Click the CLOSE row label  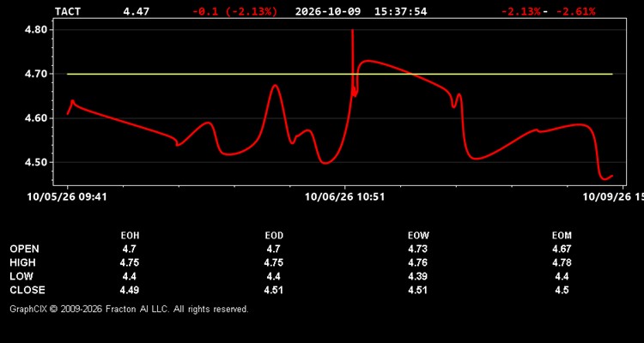coord(27,290)
